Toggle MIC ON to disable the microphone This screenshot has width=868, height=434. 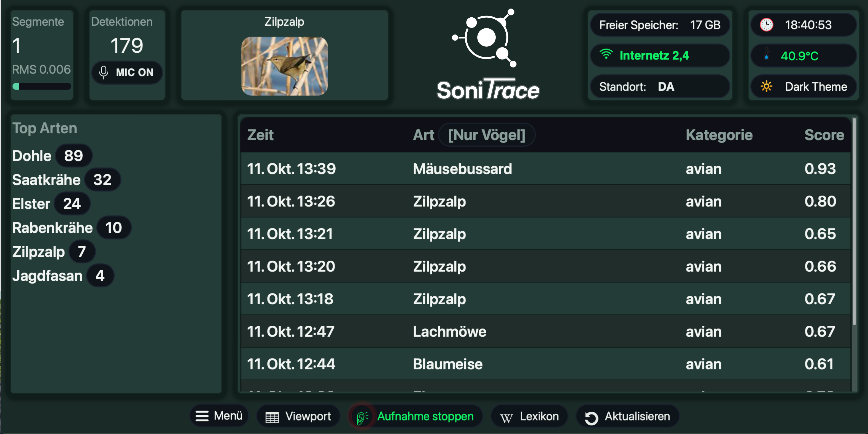[127, 72]
